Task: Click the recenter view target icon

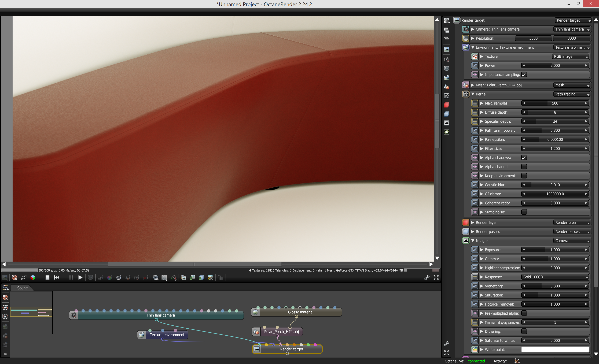Action: 15,277
